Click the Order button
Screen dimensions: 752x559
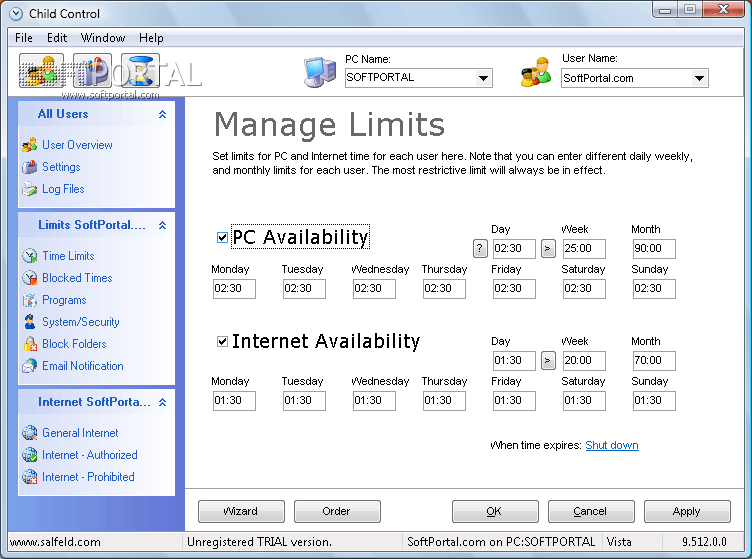[337, 512]
